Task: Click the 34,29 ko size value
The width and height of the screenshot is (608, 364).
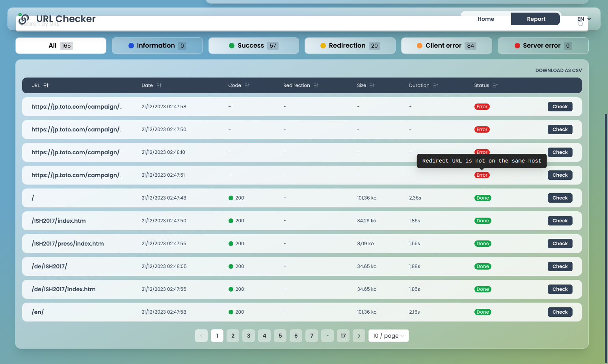Action: [x=366, y=221]
